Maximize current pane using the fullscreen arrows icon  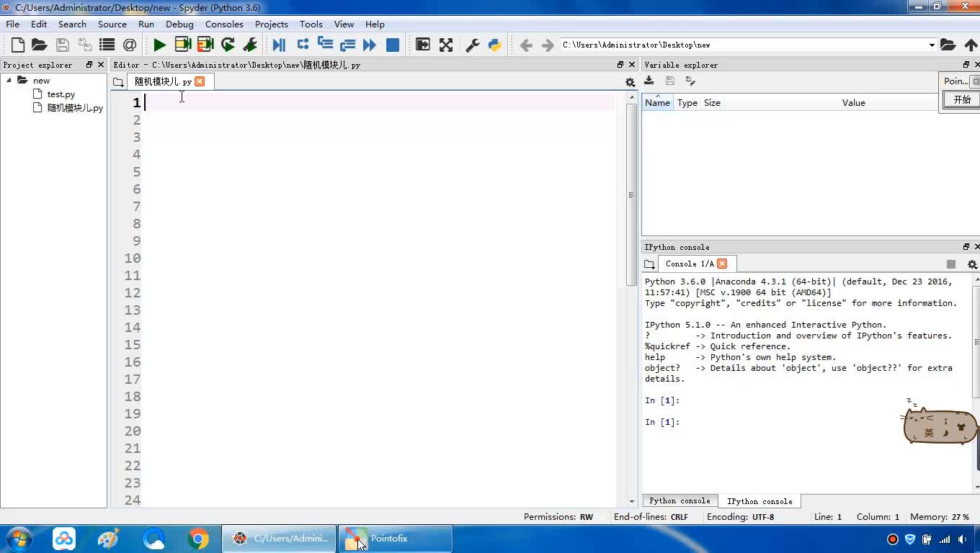pos(446,45)
